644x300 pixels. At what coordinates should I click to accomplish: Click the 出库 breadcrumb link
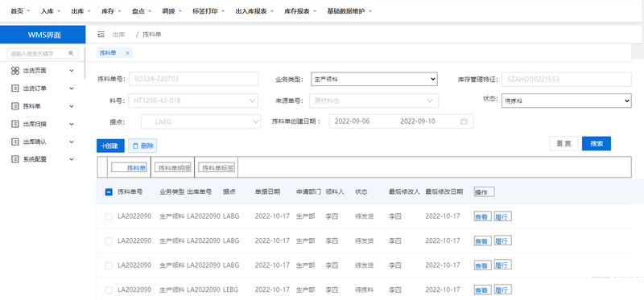tap(118, 35)
